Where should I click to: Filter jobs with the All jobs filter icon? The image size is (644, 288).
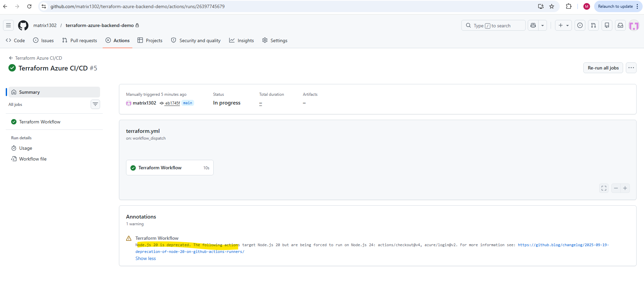[95, 104]
